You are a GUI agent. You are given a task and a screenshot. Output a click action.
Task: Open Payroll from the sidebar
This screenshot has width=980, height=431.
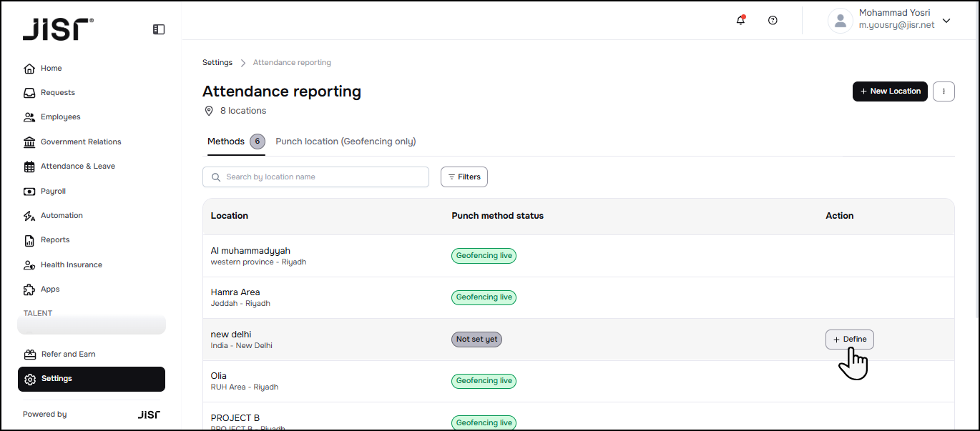click(x=53, y=192)
